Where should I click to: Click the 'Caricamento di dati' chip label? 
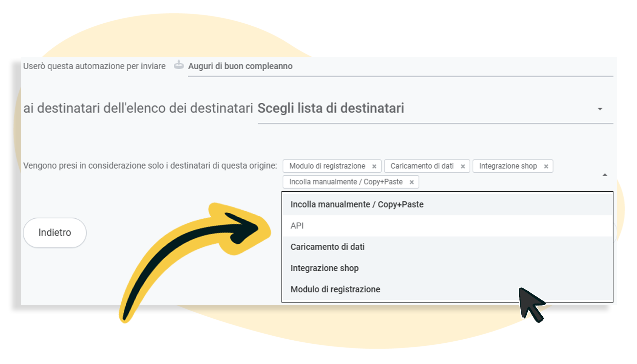point(422,166)
